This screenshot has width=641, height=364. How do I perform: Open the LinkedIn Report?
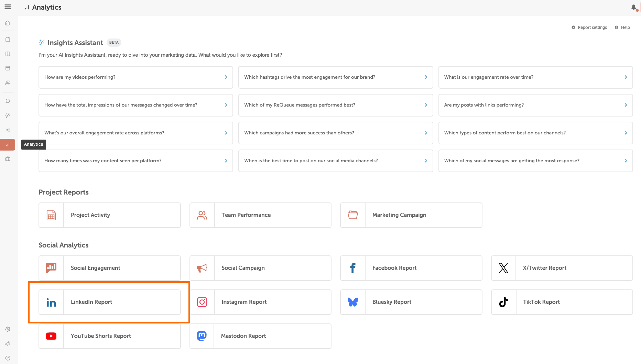(110, 302)
